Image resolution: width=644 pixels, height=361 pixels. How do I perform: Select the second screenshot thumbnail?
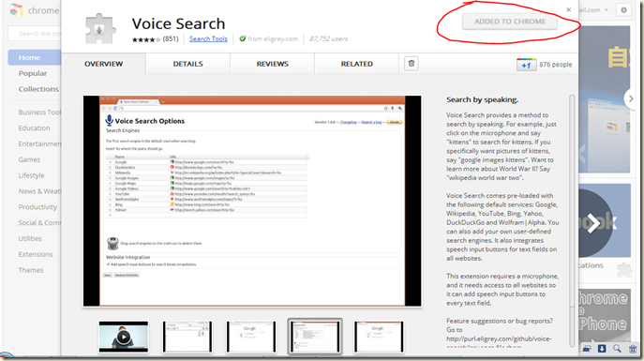[187, 338]
